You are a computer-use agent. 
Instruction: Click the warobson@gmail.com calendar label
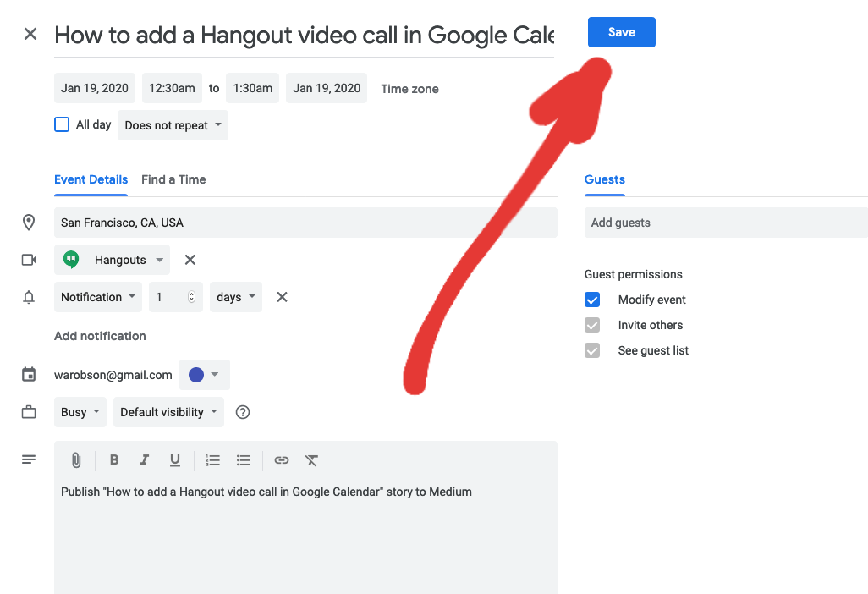[113, 376]
